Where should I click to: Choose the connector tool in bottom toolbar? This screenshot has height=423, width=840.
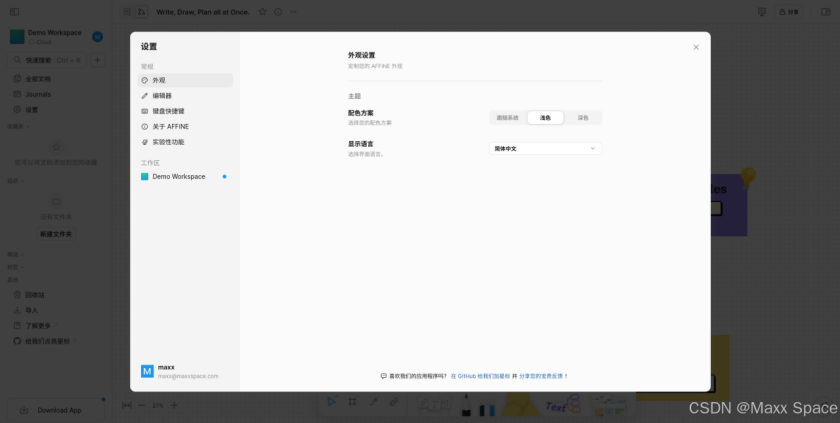click(x=373, y=402)
